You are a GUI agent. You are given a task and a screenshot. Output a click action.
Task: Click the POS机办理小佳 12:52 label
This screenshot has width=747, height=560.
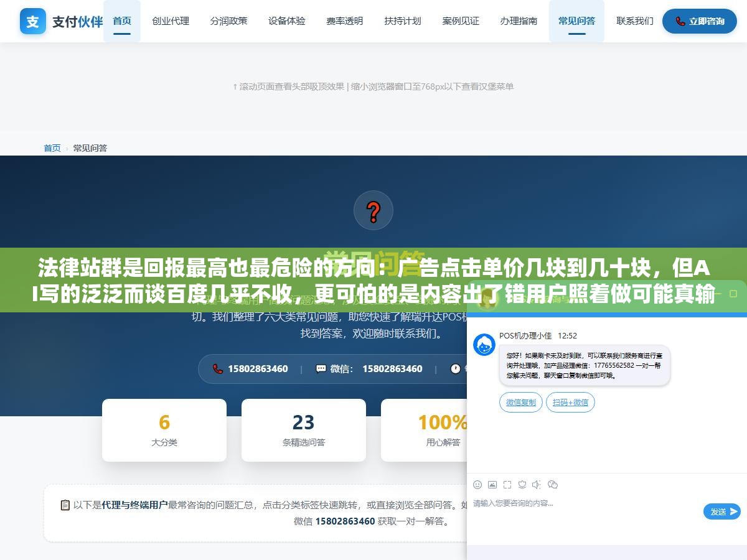538,335
